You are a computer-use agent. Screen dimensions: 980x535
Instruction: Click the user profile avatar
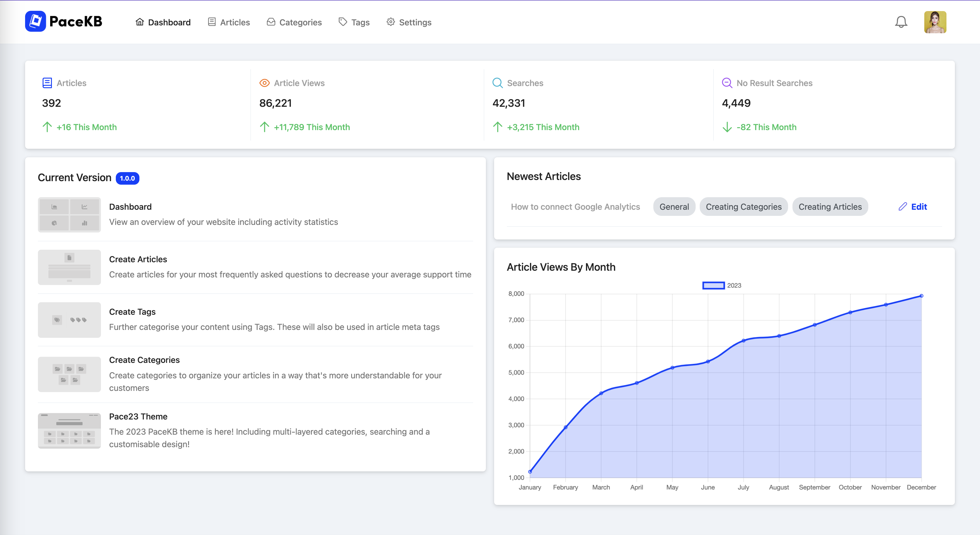[x=935, y=22]
